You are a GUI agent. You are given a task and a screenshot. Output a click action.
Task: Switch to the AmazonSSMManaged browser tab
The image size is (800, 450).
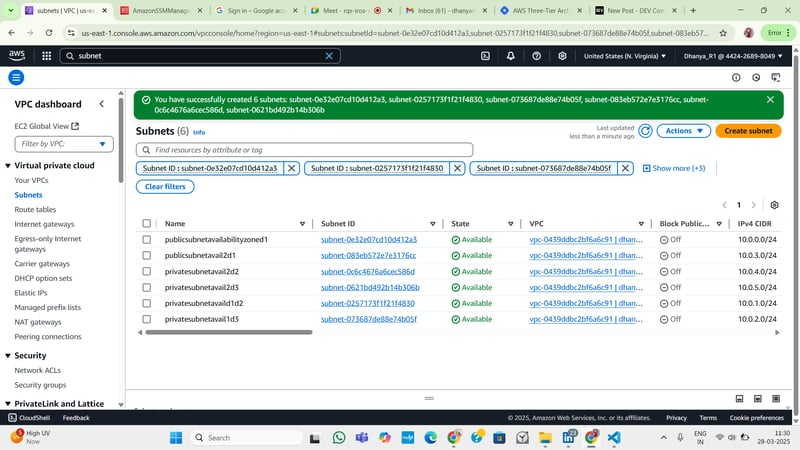161,10
